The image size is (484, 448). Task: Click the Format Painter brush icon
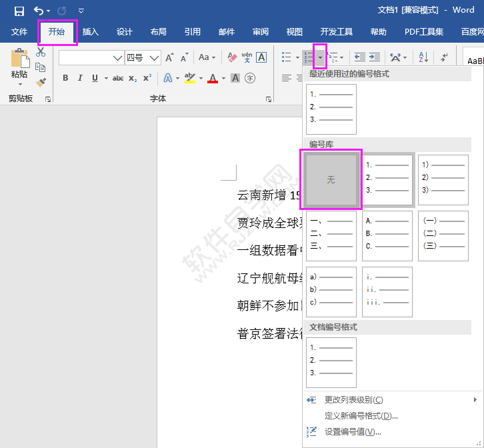point(41,83)
